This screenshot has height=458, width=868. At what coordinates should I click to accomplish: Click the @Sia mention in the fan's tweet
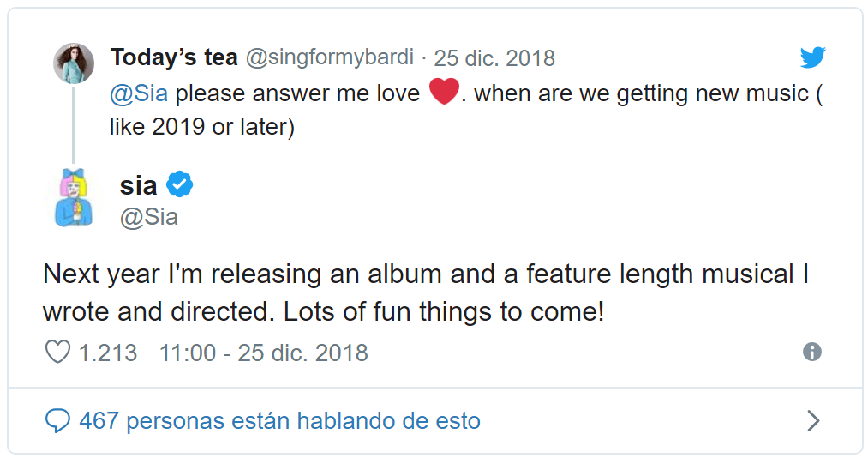pos(139,93)
